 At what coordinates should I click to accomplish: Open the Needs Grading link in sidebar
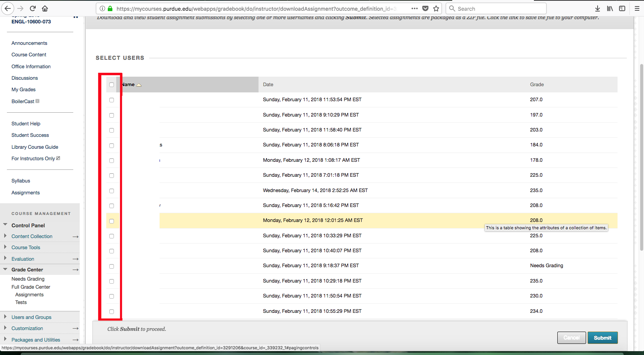28,279
